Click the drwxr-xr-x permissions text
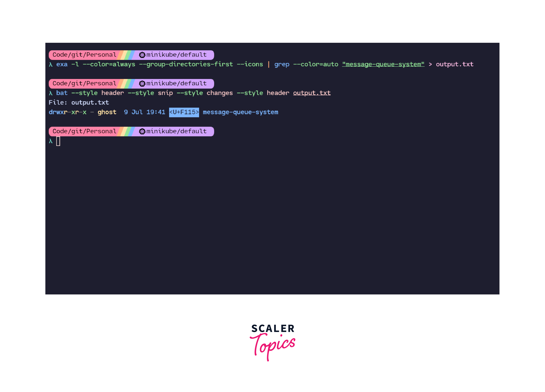 (67, 112)
